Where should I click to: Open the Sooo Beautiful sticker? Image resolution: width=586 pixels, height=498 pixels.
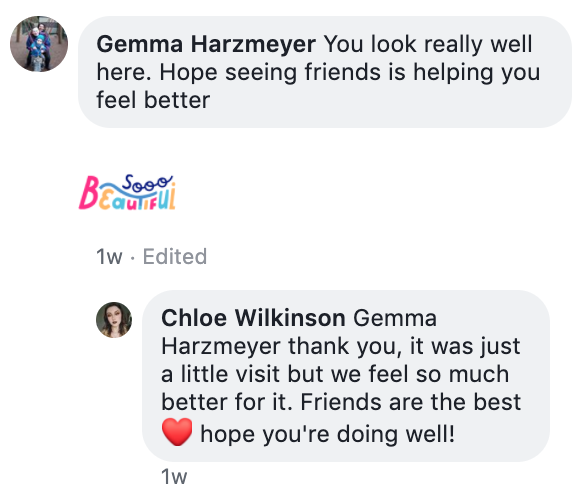pos(127,192)
